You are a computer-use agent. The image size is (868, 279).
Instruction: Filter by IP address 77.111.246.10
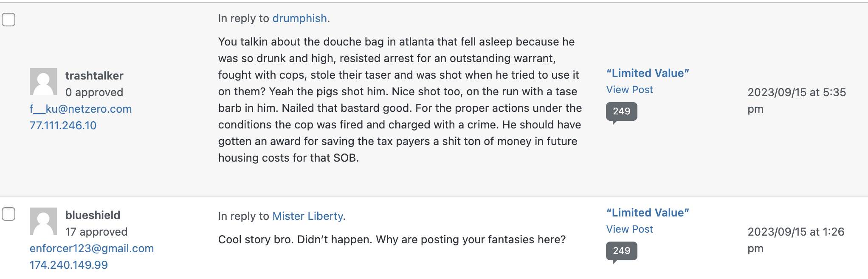click(63, 125)
